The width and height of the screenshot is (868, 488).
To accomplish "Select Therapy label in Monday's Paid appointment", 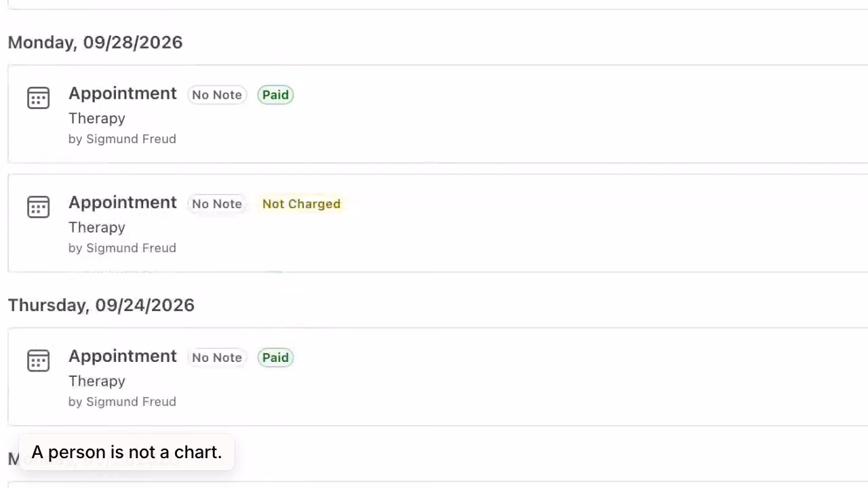I will (97, 119).
